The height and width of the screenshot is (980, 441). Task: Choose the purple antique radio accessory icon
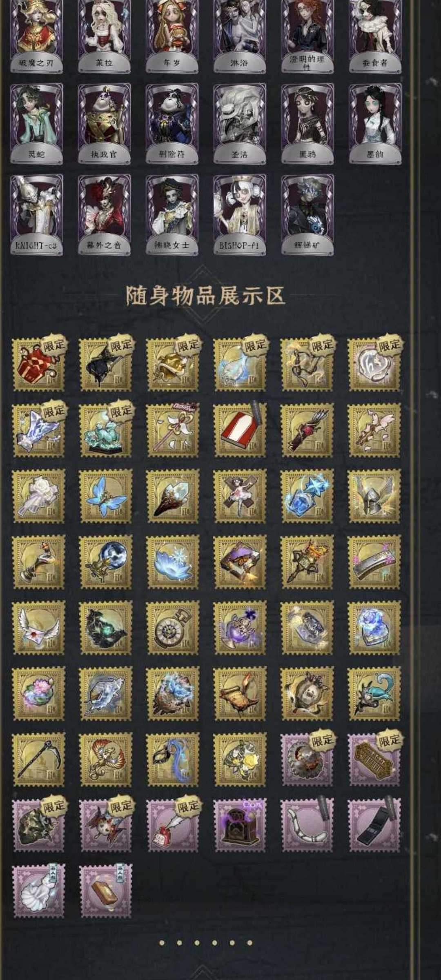[x=240, y=825]
